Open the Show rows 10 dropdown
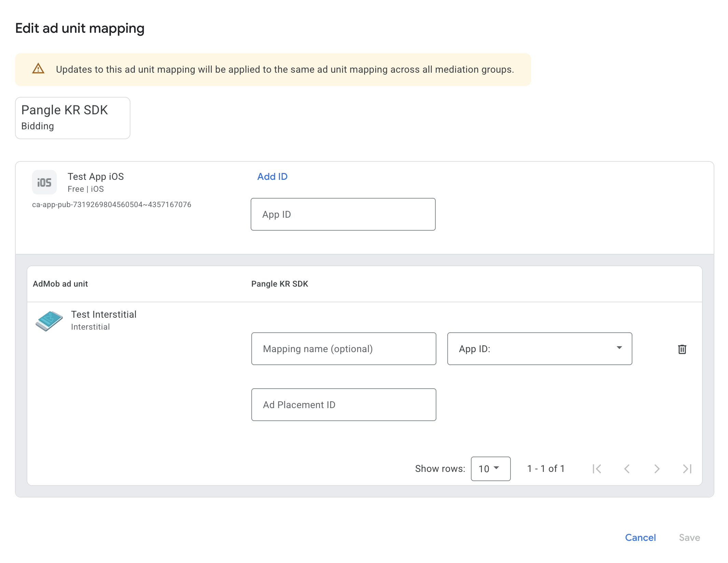The width and height of the screenshot is (728, 563). [x=491, y=469]
